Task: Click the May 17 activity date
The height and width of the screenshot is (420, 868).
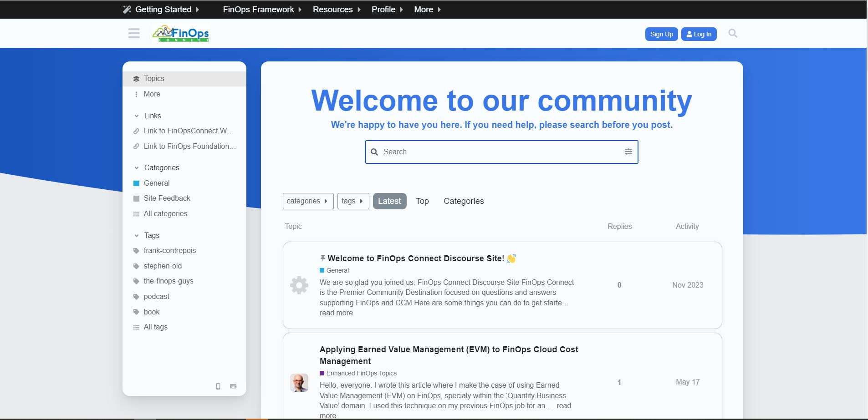Action: pos(688,382)
